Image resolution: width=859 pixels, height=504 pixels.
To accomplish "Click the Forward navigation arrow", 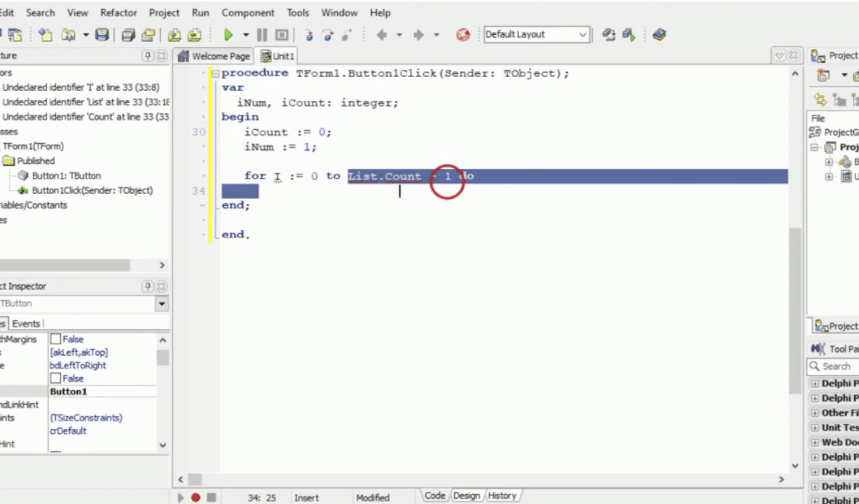I will pyautogui.click(x=419, y=35).
